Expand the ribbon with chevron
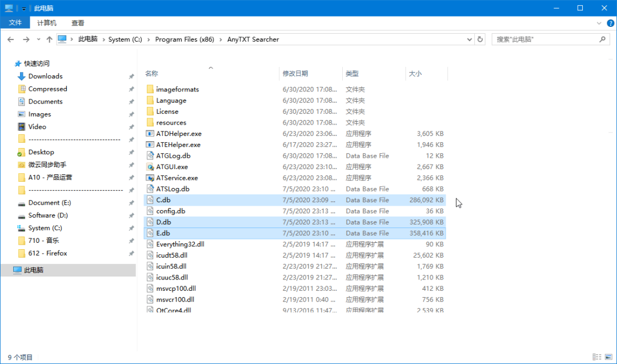 [x=599, y=23]
